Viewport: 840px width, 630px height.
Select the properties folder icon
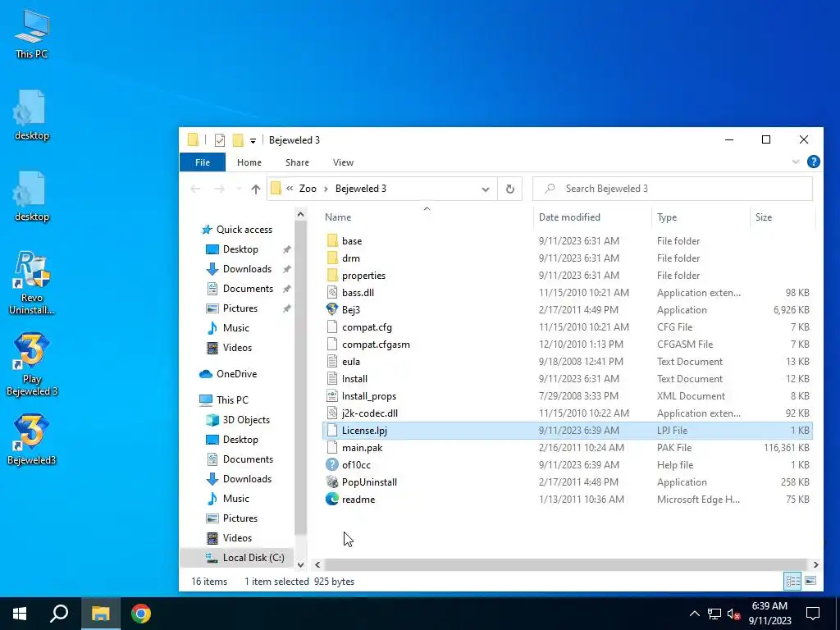coord(332,276)
